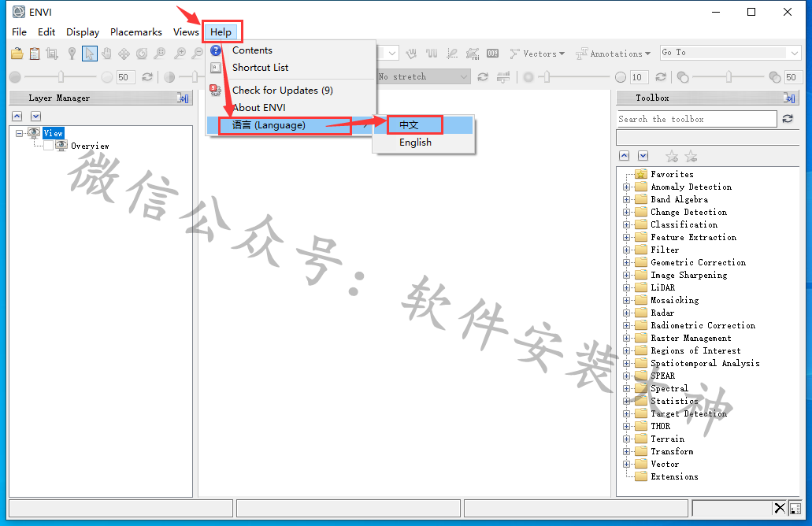
Task: Expand all layers with down arrow button
Action: (x=35, y=117)
